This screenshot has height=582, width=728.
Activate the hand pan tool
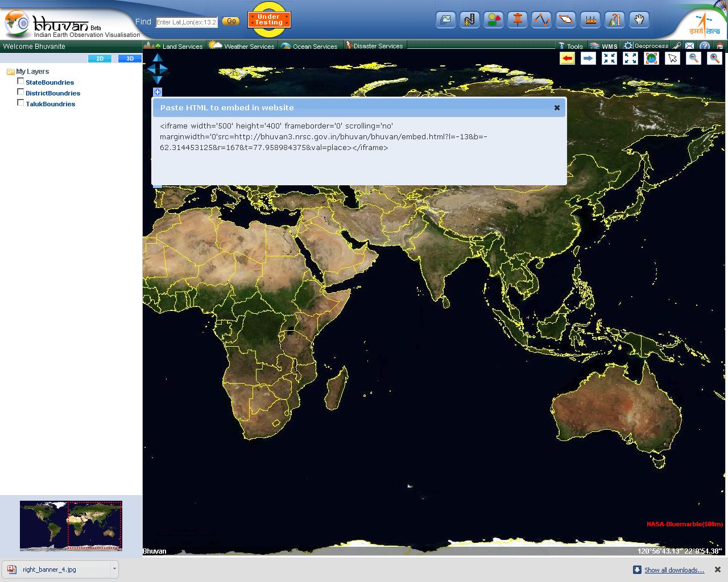[639, 20]
